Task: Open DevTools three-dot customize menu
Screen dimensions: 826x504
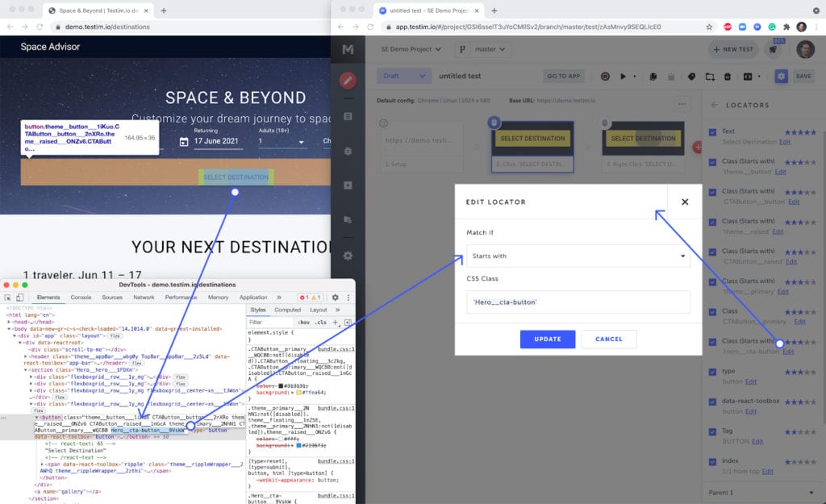Action: (x=348, y=298)
